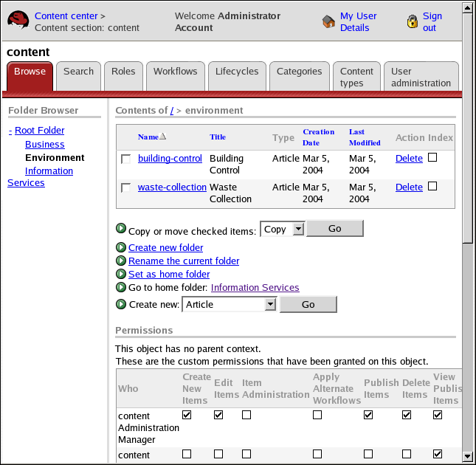Check the select box for building-control row
The image size is (476, 465).
click(x=125, y=159)
